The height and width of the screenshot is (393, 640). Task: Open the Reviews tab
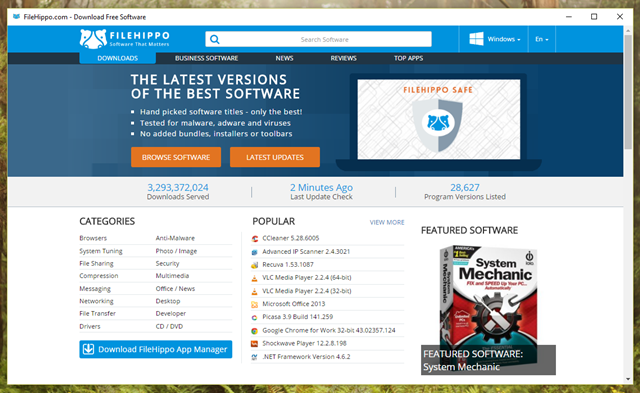pyautogui.click(x=343, y=58)
